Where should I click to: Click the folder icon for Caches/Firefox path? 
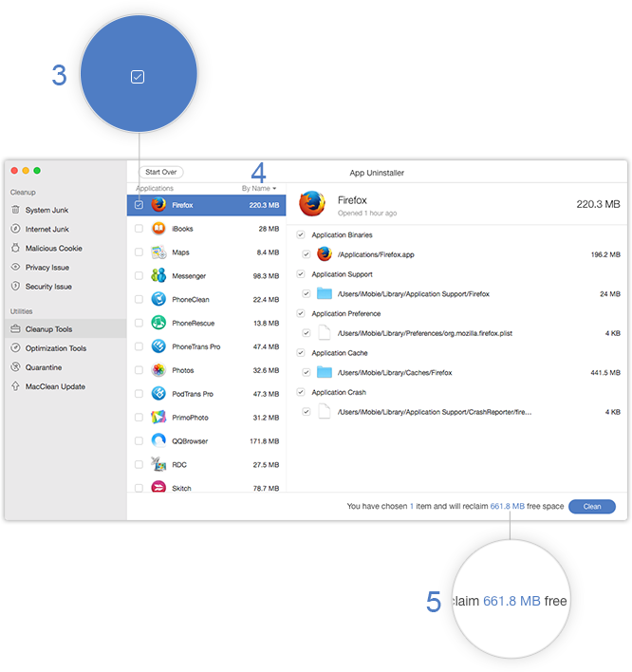[325, 372]
